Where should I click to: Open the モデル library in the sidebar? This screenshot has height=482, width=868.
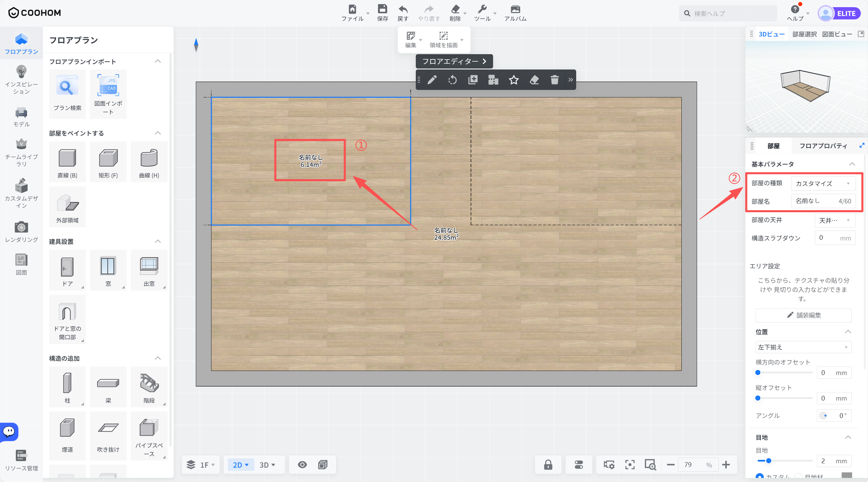pyautogui.click(x=21, y=117)
